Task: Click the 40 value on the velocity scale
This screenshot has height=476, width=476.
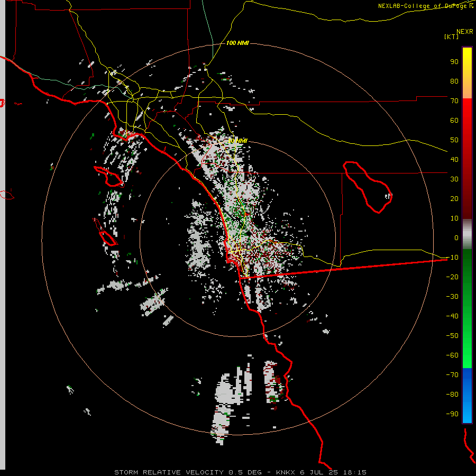Action: click(454, 160)
